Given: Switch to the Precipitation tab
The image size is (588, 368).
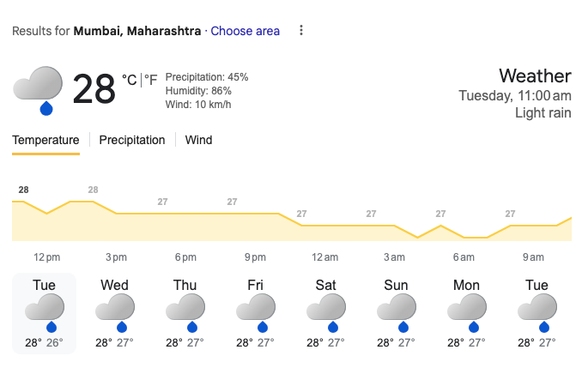Looking at the screenshot, I should pos(132,140).
